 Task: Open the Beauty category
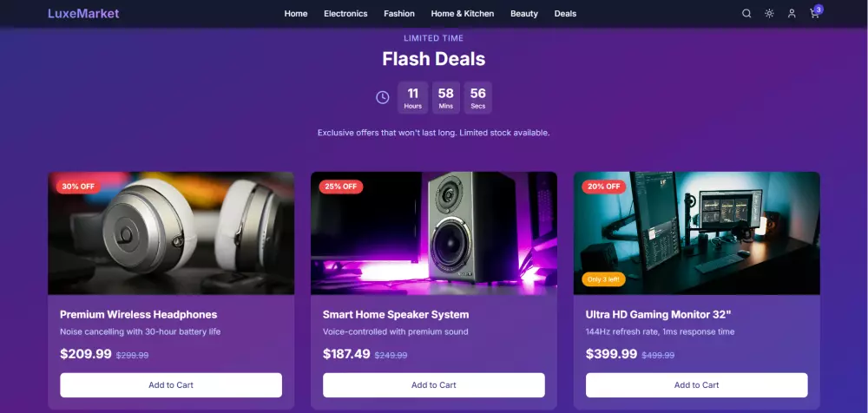pos(523,14)
